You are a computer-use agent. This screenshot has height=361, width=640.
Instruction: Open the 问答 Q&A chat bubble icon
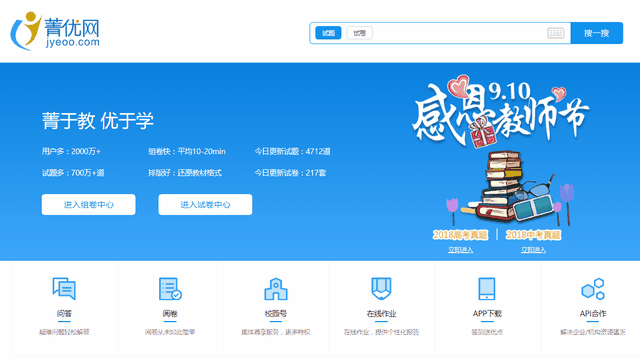(x=64, y=288)
